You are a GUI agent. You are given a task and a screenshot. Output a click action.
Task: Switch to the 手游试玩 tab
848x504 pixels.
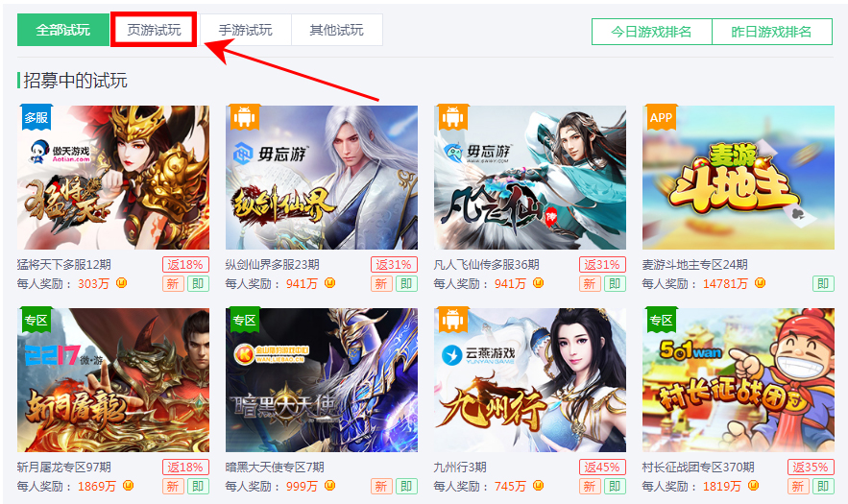tap(246, 30)
